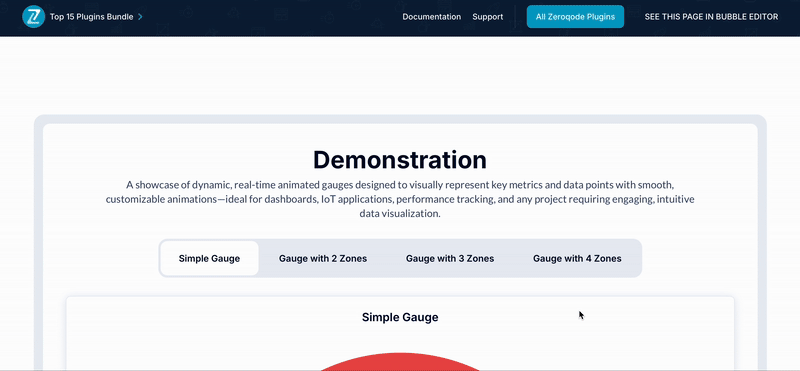Open See This Page in Bubble Editor

[711, 17]
